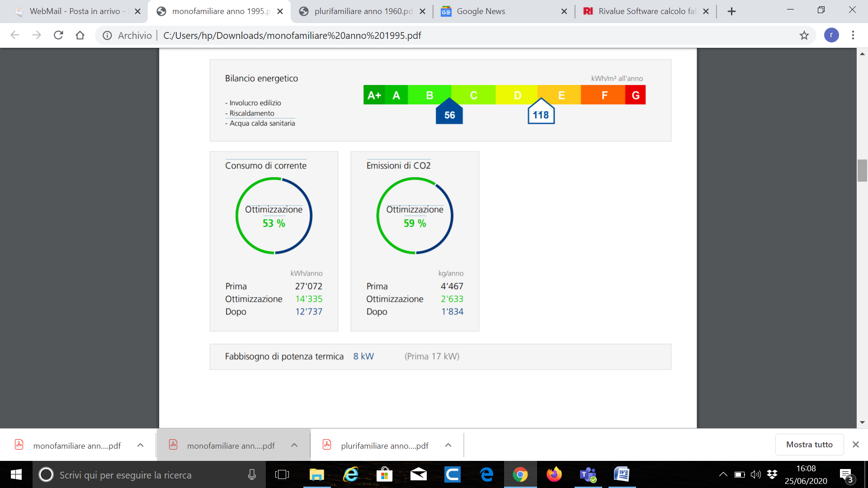This screenshot has width=868, height=488.
Task: Click the Home button in Chrome toolbar
Action: 80,35
